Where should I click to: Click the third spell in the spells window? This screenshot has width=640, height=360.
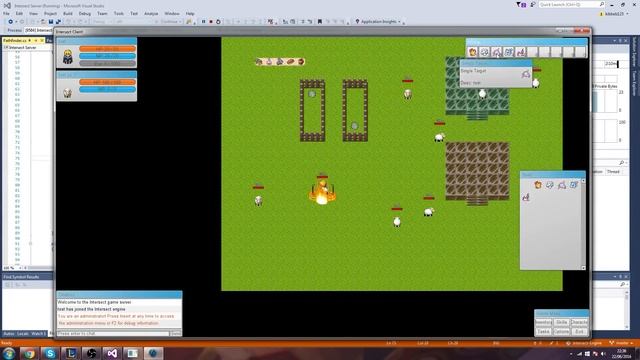click(x=562, y=185)
